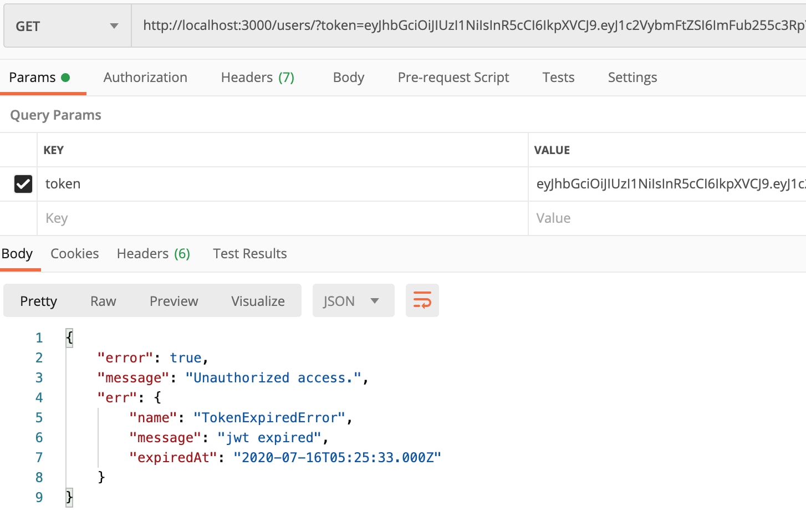Open the Test Results tab
This screenshot has width=806, height=532.
coord(250,254)
